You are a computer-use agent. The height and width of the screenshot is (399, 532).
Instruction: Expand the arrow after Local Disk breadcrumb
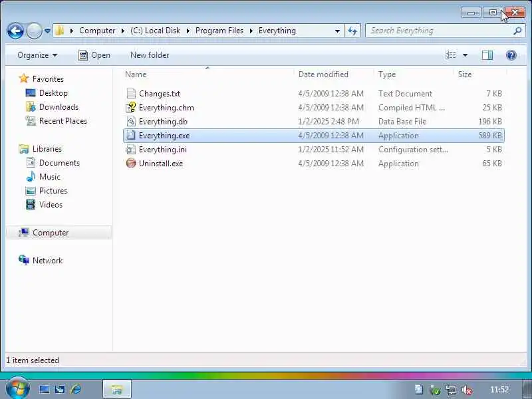[x=188, y=31]
